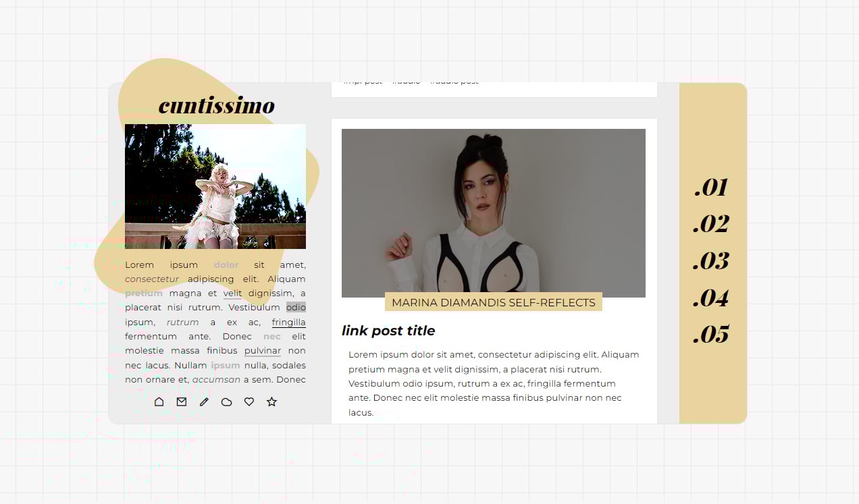
Task: Open the envelope message icon
Action: (182, 401)
